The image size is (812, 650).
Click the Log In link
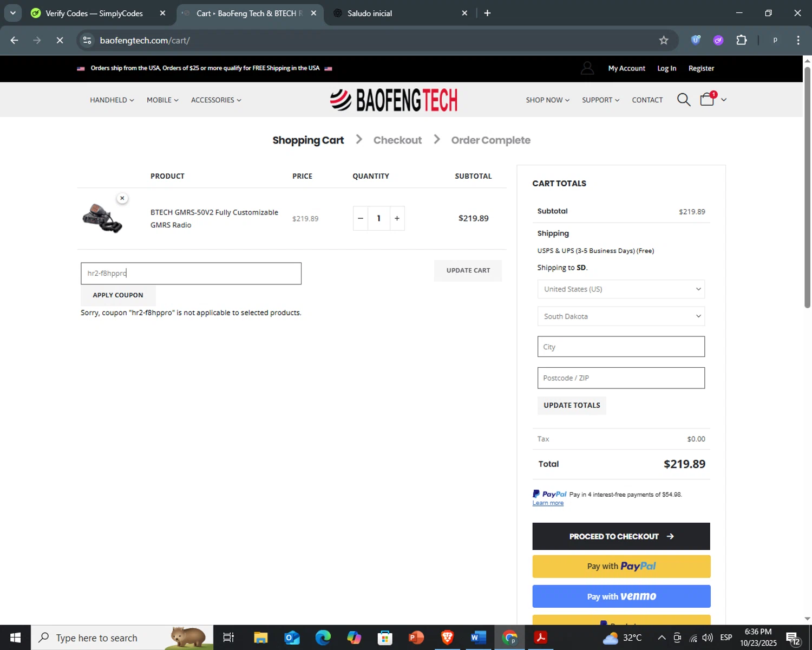tap(666, 68)
